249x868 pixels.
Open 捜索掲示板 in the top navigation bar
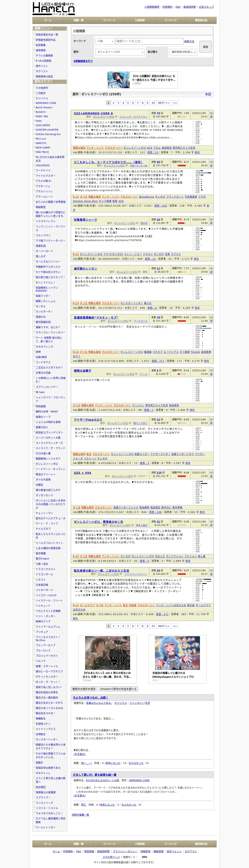coord(201,20)
